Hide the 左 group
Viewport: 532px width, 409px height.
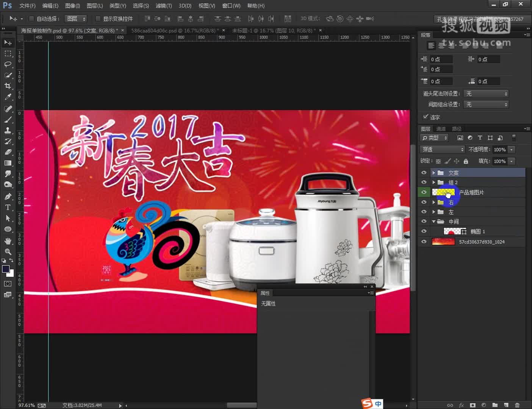(424, 212)
